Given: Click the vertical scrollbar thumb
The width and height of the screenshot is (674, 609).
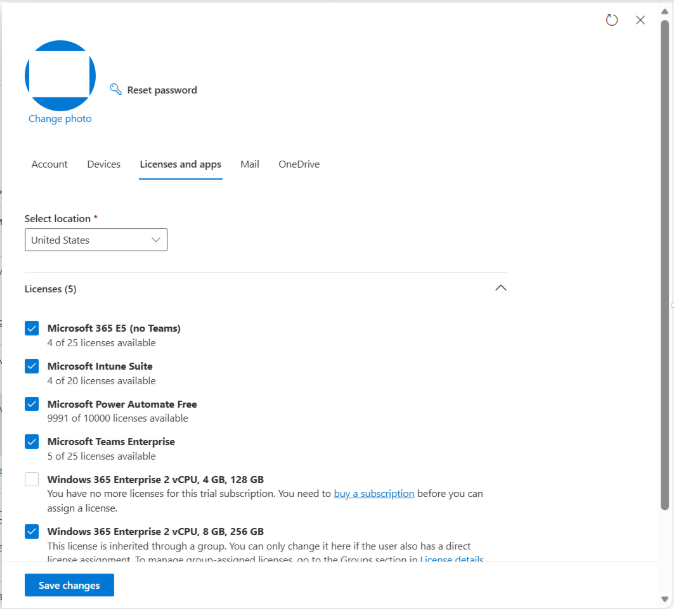Looking at the screenshot, I should click(x=665, y=265).
